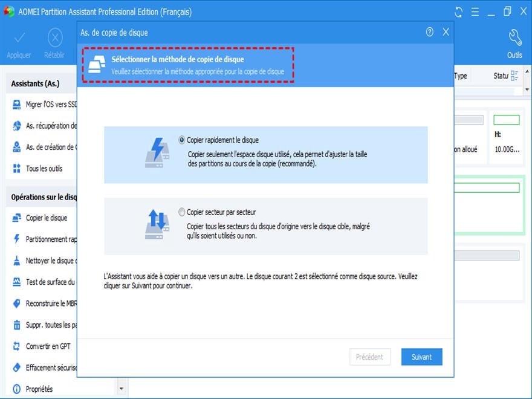The image size is (532, 399).
Task: Close the As. de copie de disque dialog
Action: [x=446, y=32]
